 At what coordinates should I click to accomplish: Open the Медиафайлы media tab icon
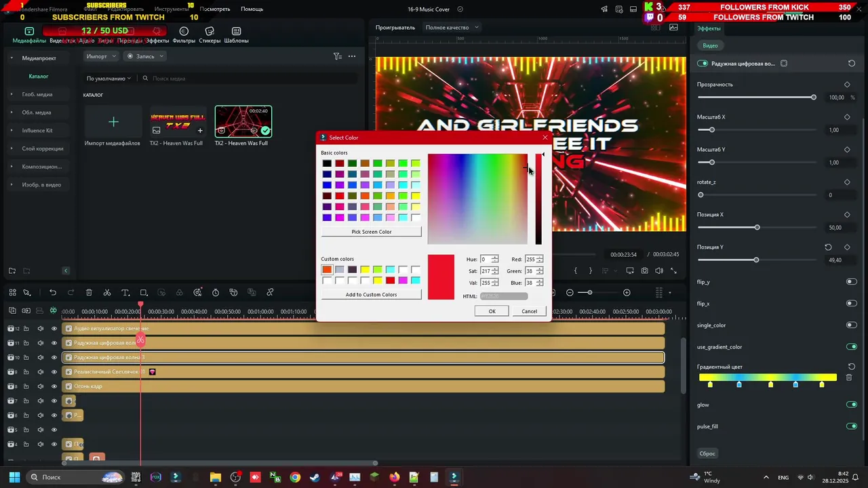29,31
